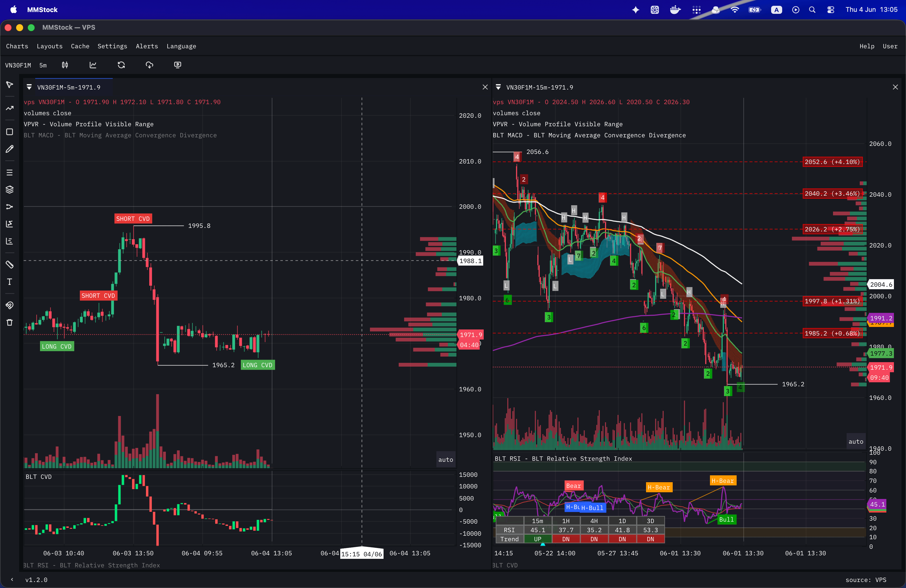
Task: Click the trash delete drawings icon
Action: (10, 322)
